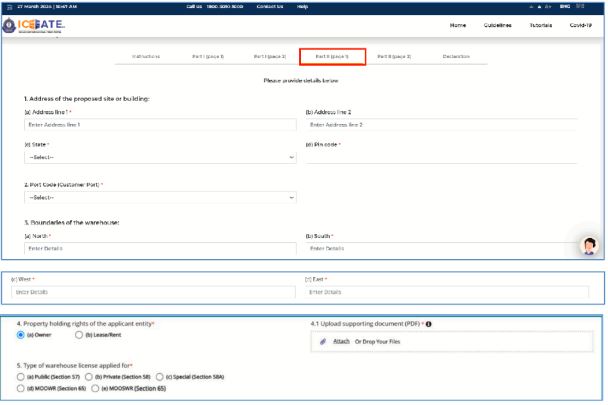This screenshot has width=608, height=405.
Task: Choose Public (Section 57) license type
Action: coord(21,375)
